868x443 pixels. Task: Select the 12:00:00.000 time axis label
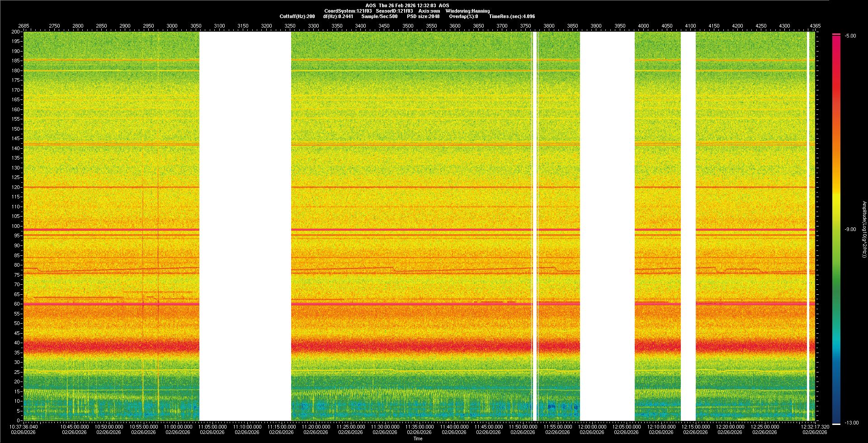pyautogui.click(x=592, y=426)
